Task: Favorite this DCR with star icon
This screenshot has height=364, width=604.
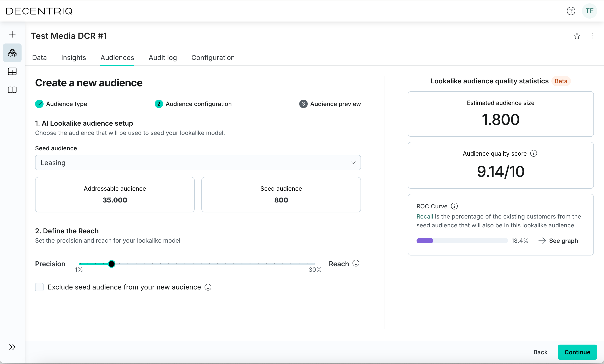Action: 577,36
